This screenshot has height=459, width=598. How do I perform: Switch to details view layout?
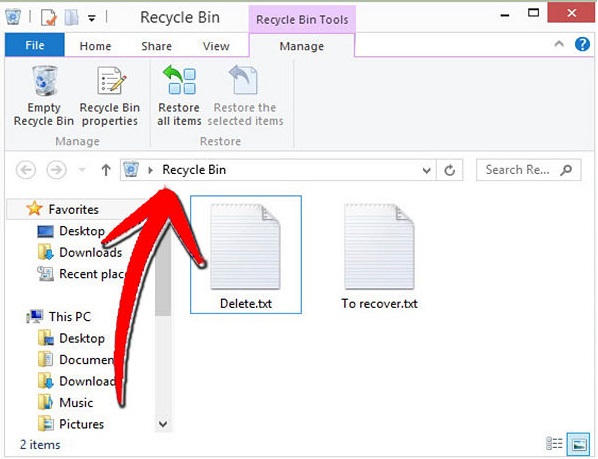pos(554,444)
